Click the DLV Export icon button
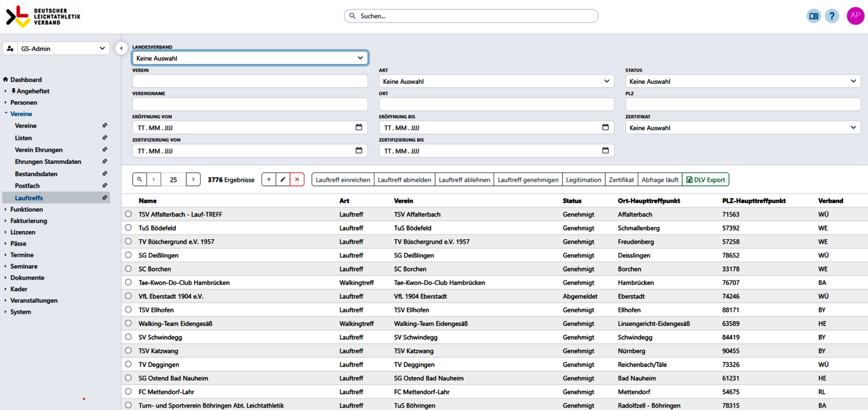868x410 pixels. (705, 179)
